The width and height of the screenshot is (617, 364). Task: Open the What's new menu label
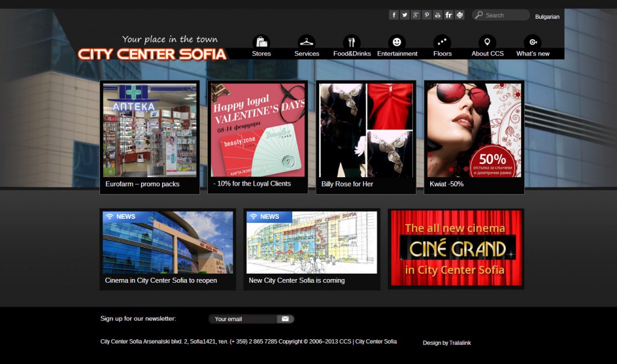533,54
